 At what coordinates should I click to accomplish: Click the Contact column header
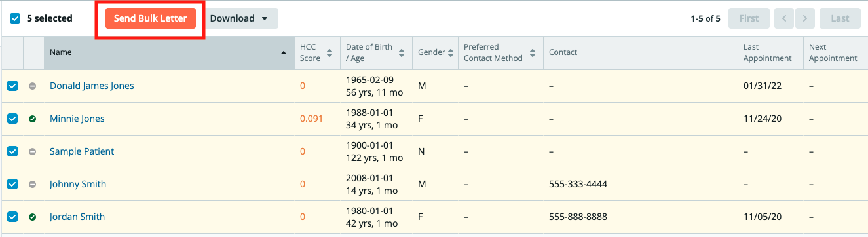[641, 52]
